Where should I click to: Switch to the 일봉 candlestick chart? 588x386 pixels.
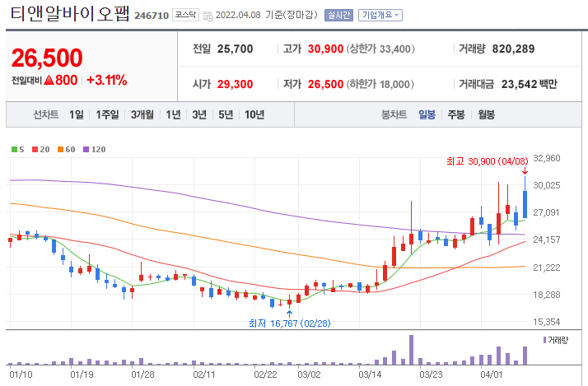pos(427,114)
